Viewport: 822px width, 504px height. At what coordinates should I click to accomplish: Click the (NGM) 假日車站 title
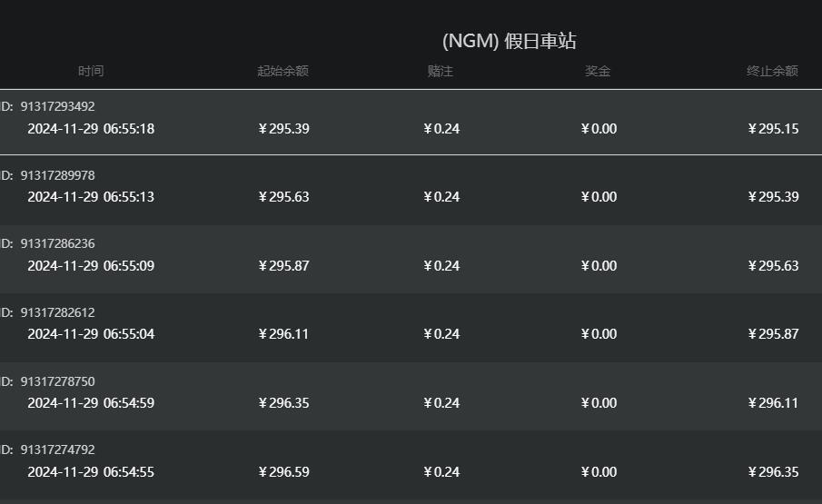click(x=509, y=41)
